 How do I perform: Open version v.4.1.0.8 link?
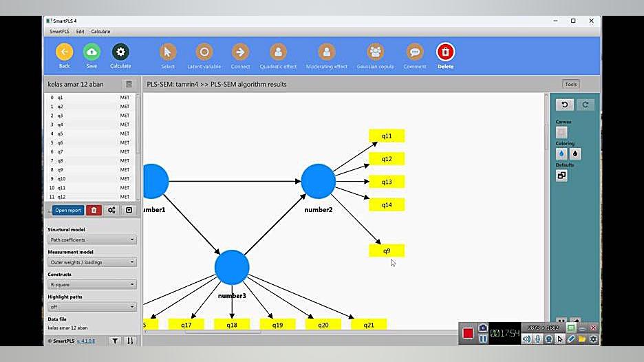[x=86, y=341]
